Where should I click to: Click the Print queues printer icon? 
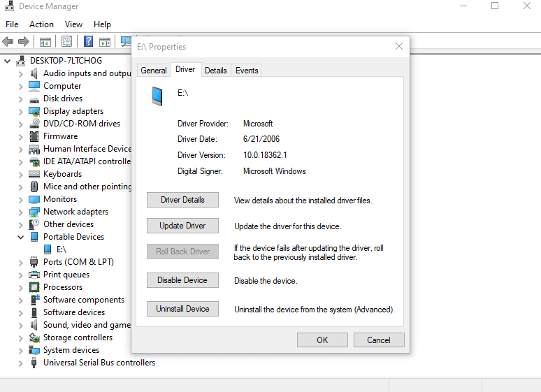point(34,275)
